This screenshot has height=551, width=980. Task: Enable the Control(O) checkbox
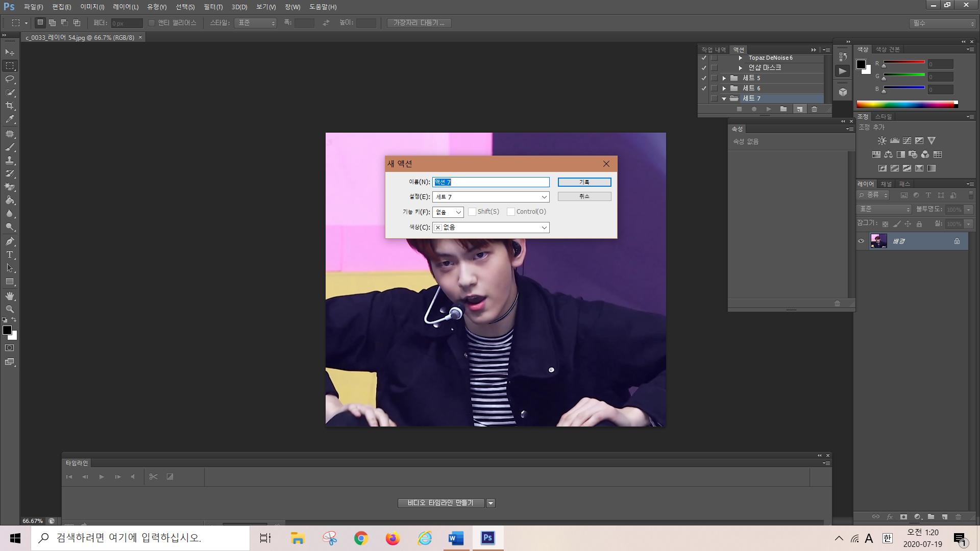[x=511, y=212]
